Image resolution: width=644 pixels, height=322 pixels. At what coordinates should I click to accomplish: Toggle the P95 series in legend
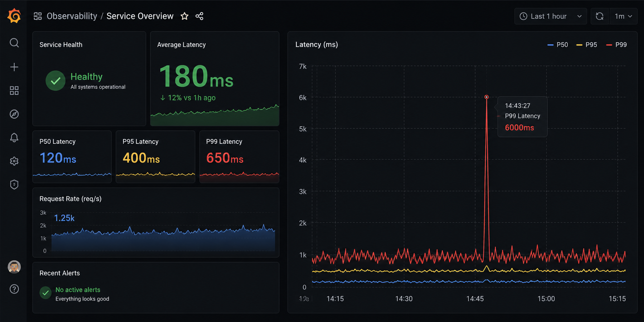tap(587, 45)
